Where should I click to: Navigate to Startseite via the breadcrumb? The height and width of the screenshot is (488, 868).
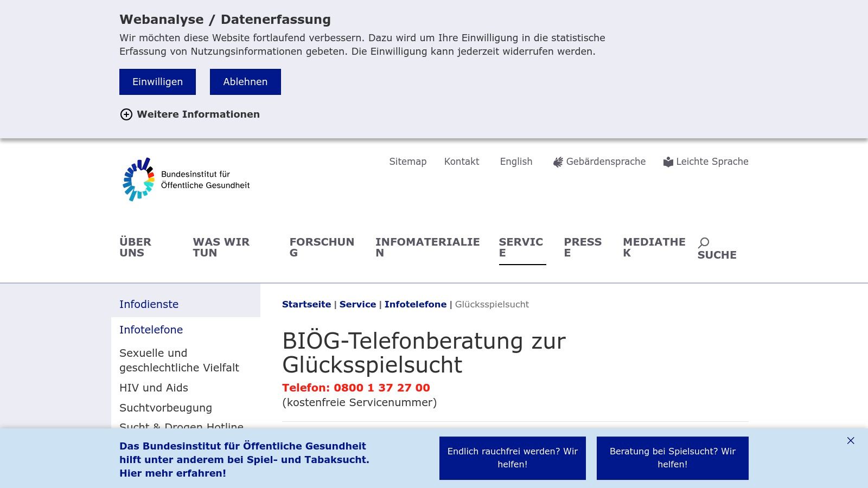click(307, 304)
